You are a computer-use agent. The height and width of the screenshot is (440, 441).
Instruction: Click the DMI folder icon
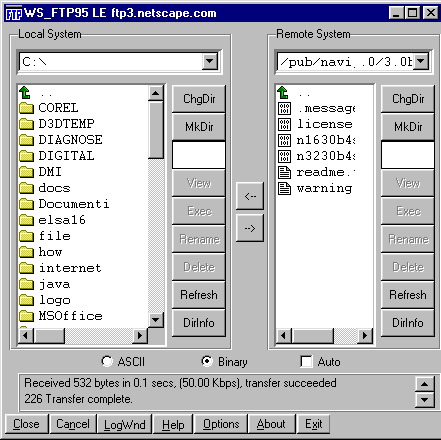click(x=26, y=172)
